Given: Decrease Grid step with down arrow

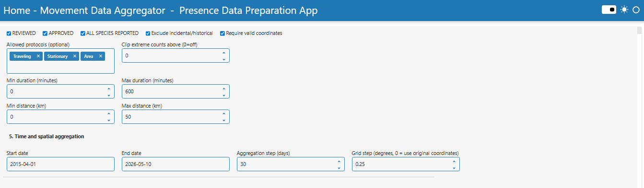Looking at the screenshot, I should [454, 168].
